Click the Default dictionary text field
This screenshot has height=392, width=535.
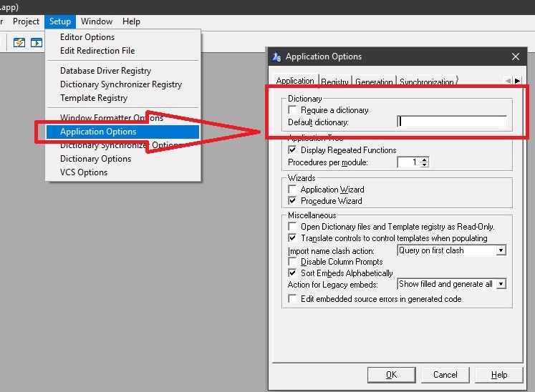pos(452,122)
